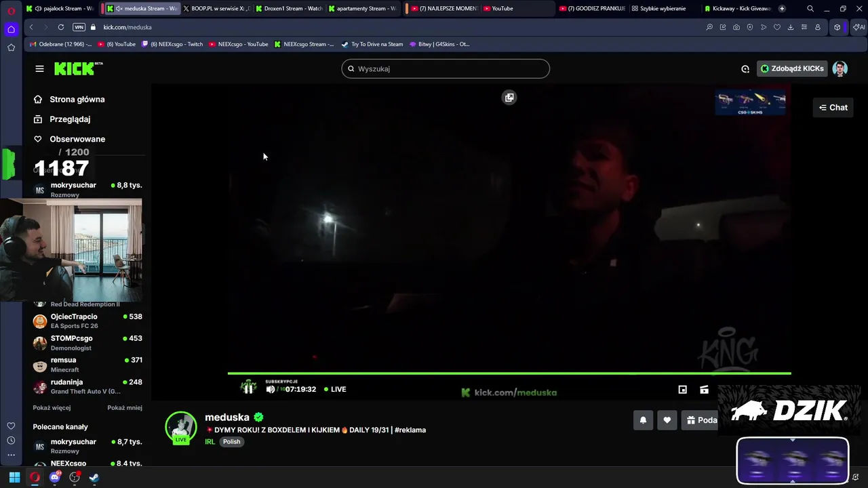Open Przeglądaj link
This screenshot has height=488, width=868.
(x=70, y=119)
